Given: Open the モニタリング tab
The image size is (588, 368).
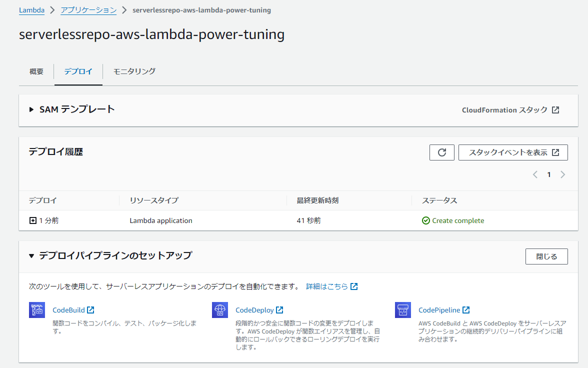Looking at the screenshot, I should click(134, 71).
